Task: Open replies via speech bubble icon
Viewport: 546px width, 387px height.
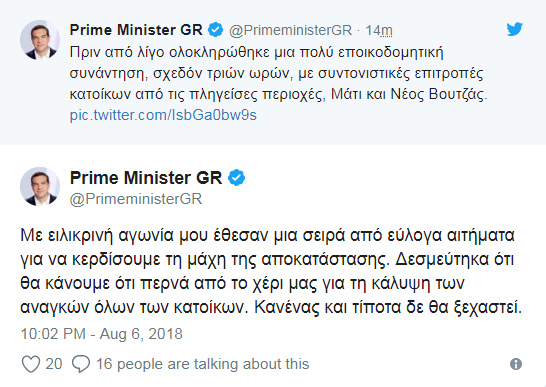Action: tap(81, 364)
